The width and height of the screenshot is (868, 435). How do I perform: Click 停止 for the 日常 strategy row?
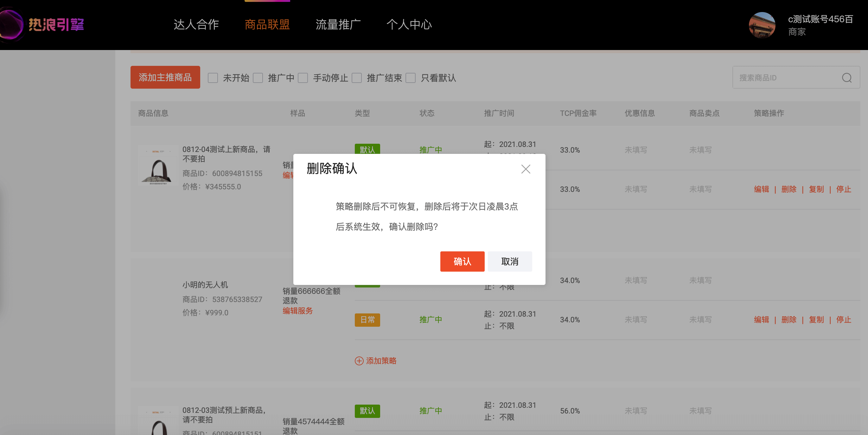[x=843, y=319]
